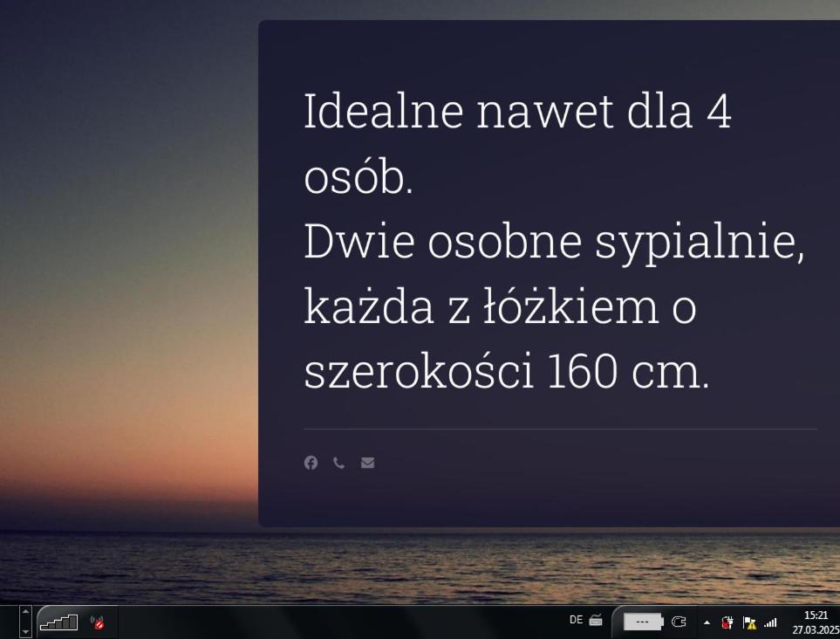This screenshot has width=840, height=639.
Task: Click the power plug icon beside battery meter
Action: pyautogui.click(x=680, y=622)
